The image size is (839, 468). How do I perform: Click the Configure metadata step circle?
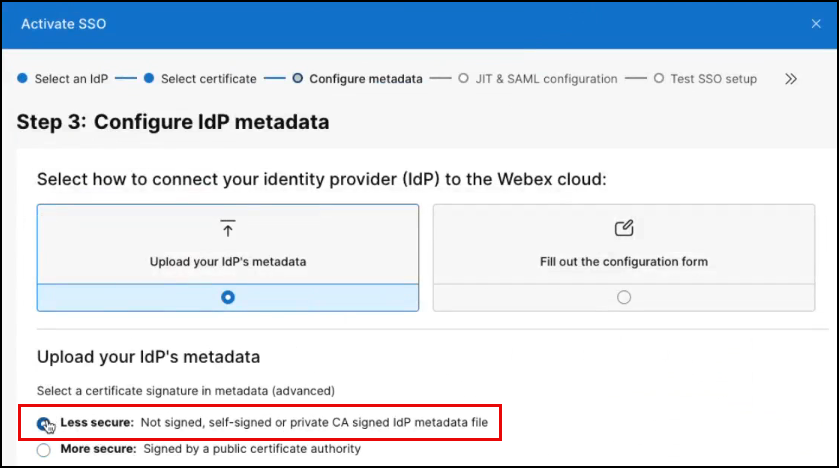[297, 78]
